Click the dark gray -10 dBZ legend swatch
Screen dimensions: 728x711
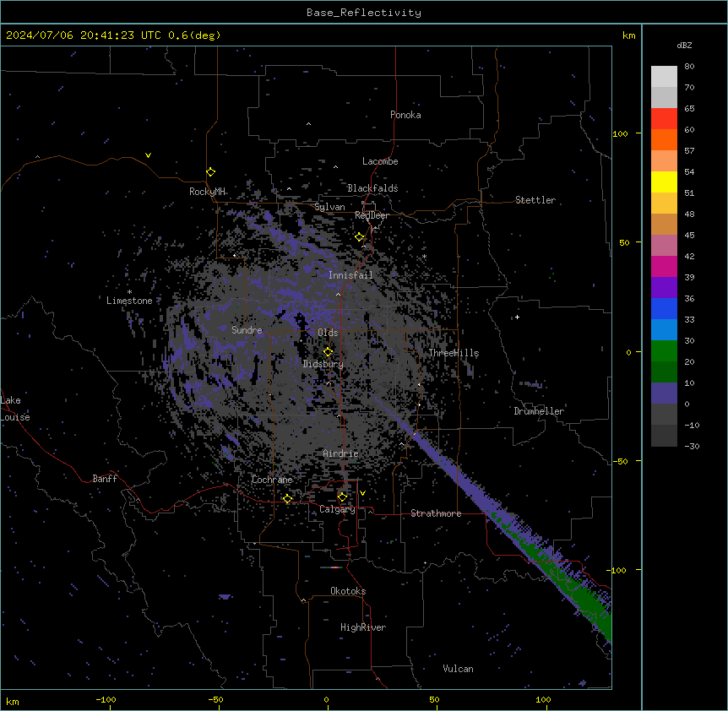tap(664, 436)
